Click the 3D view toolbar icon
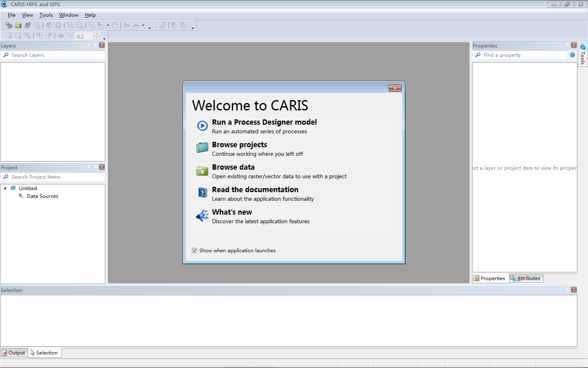Screen dimensions: 588x368 127,25
